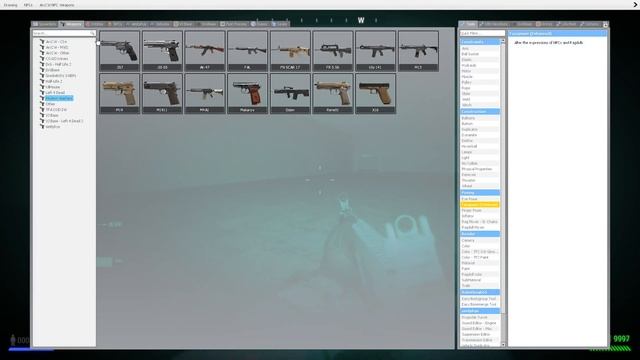640x360 pixels.
Task: Select the VJ Base - Left 4 Dead 2 category
Action: [x=64, y=121]
